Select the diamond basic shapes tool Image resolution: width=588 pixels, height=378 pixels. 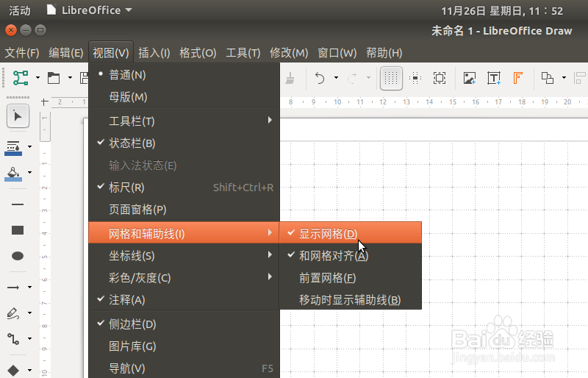[x=13, y=370]
